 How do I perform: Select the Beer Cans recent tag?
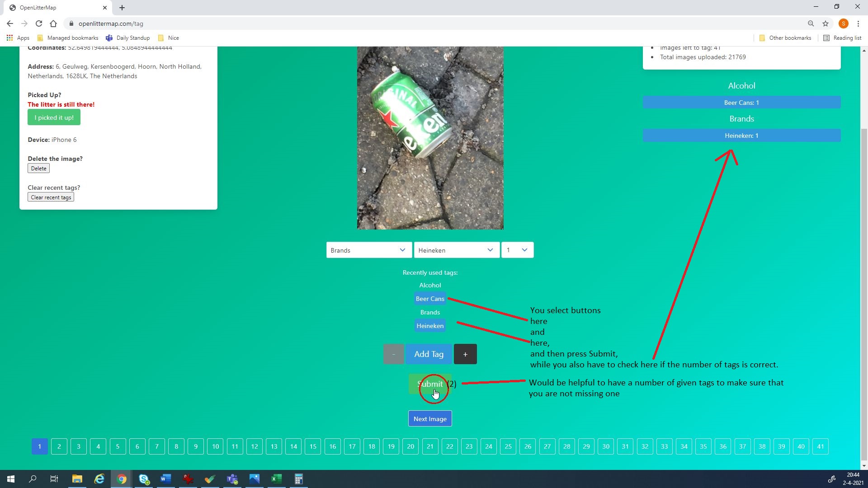[429, 299]
